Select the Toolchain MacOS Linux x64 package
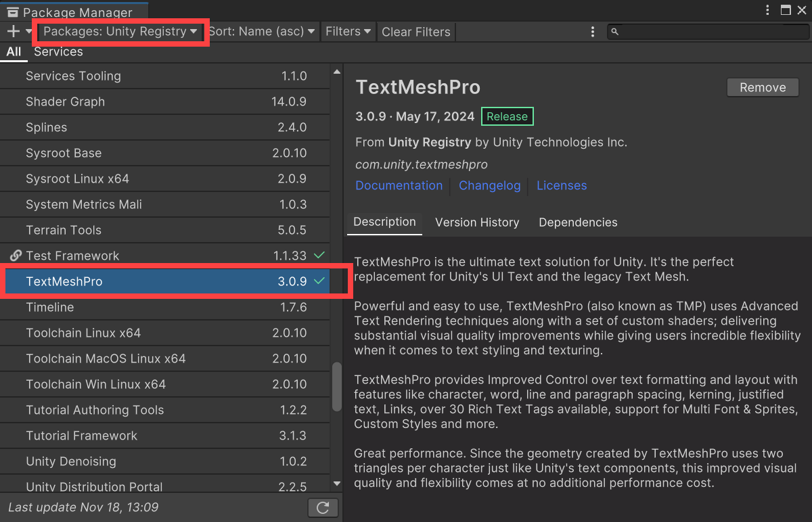 click(165, 359)
